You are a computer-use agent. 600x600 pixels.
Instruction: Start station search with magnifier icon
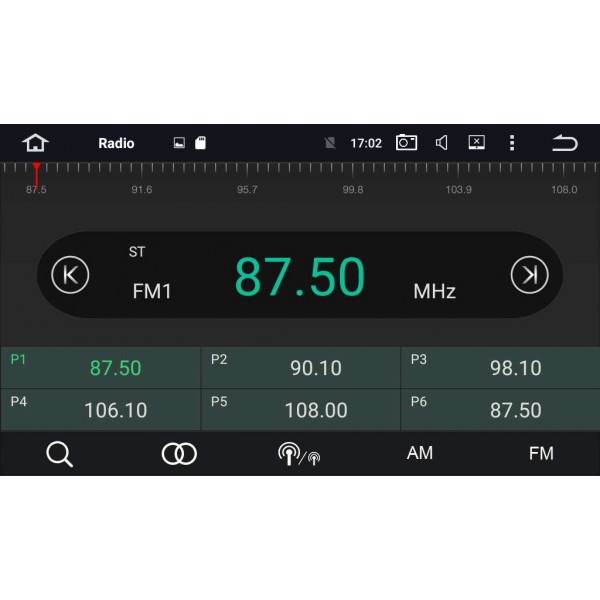(x=60, y=454)
